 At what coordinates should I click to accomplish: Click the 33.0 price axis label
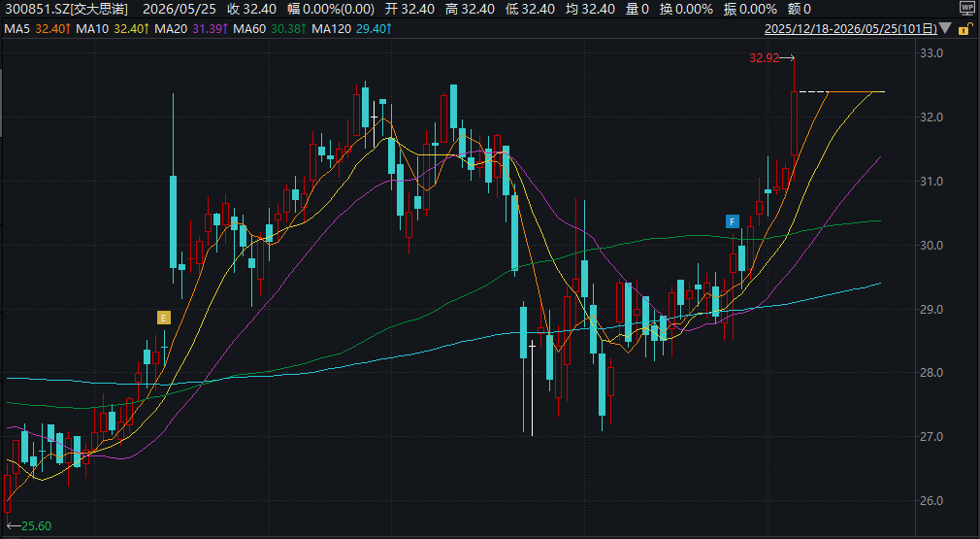coord(931,53)
